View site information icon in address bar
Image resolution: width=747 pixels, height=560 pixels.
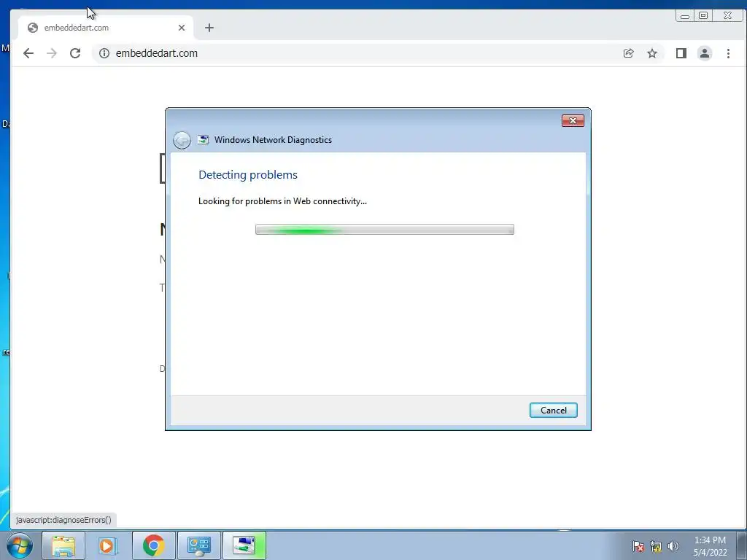pos(104,53)
